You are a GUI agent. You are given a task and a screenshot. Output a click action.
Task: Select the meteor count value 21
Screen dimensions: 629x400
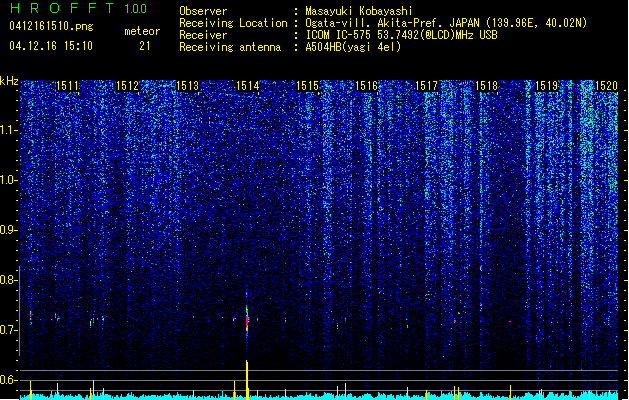point(145,46)
